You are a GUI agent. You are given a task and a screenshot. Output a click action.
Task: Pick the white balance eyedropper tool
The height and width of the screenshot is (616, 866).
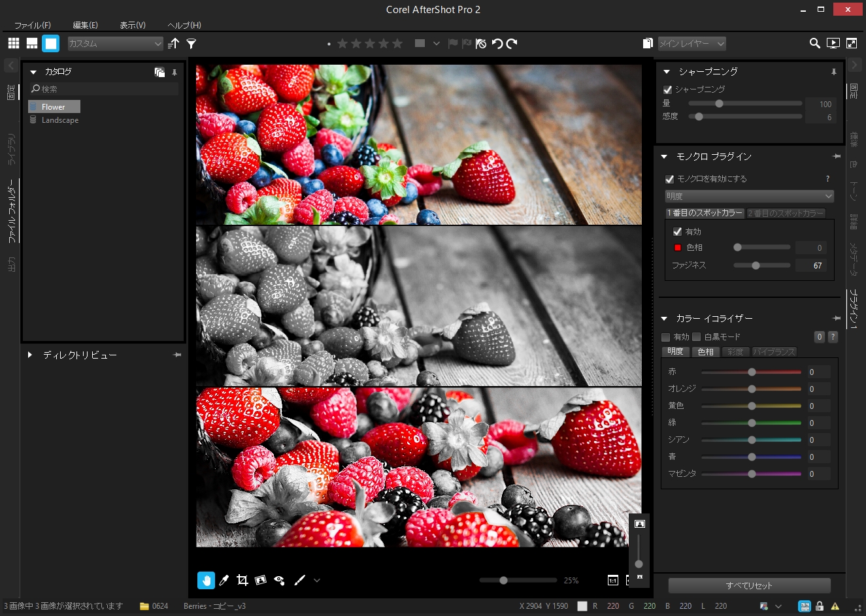click(x=224, y=580)
